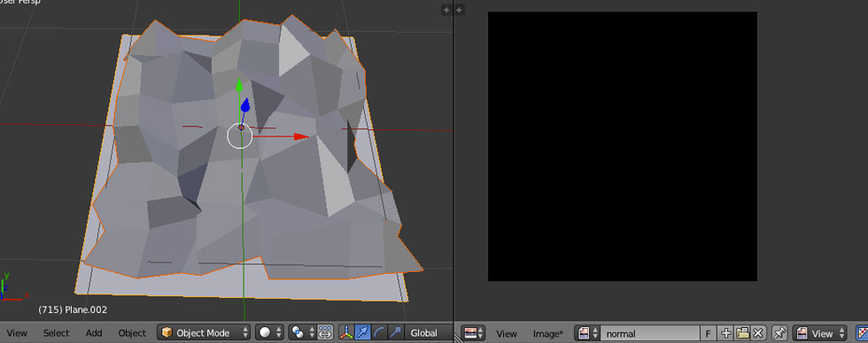Open the image editor View menu
Viewport: 868px width, 343px height.
click(x=507, y=333)
